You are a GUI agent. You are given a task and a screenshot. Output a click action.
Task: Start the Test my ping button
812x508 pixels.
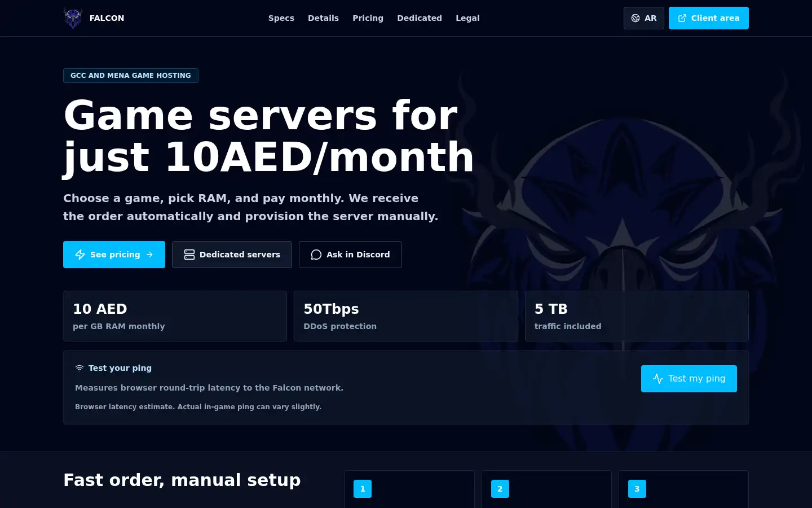[689, 379]
